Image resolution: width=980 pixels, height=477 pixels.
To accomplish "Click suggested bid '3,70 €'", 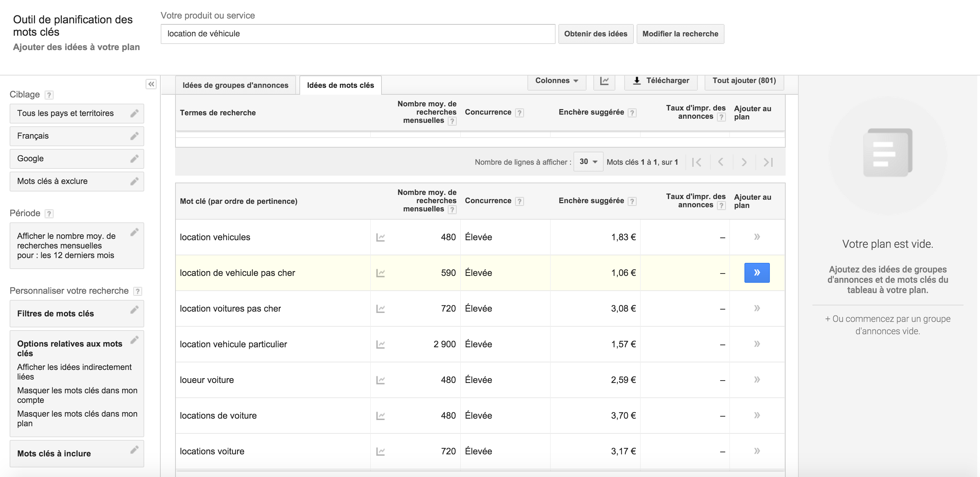I will [623, 416].
